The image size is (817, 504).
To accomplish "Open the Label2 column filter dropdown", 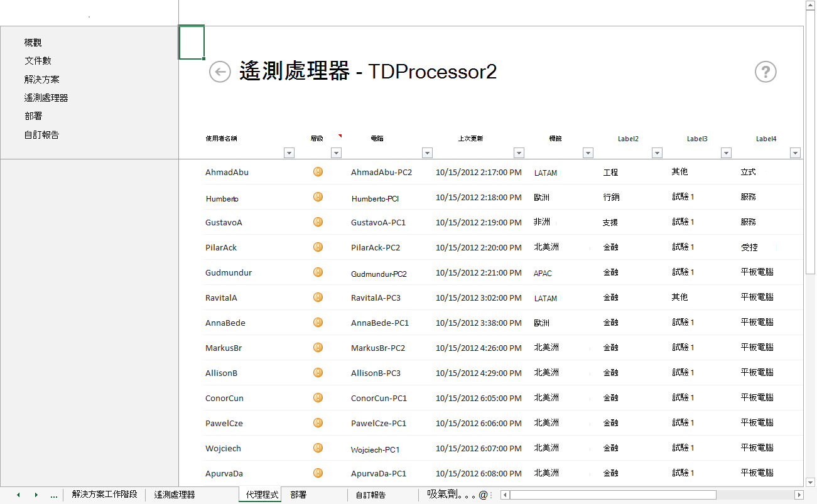I will point(657,153).
